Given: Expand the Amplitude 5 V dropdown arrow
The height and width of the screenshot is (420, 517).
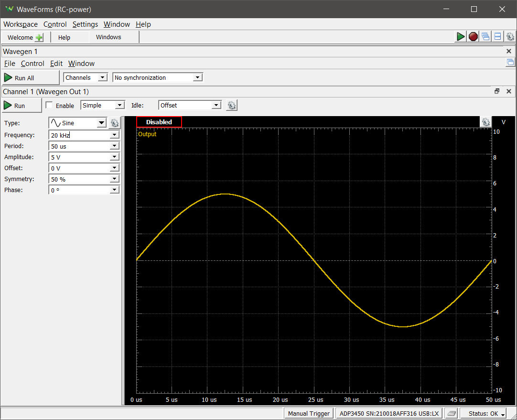Looking at the screenshot, I should click(114, 157).
